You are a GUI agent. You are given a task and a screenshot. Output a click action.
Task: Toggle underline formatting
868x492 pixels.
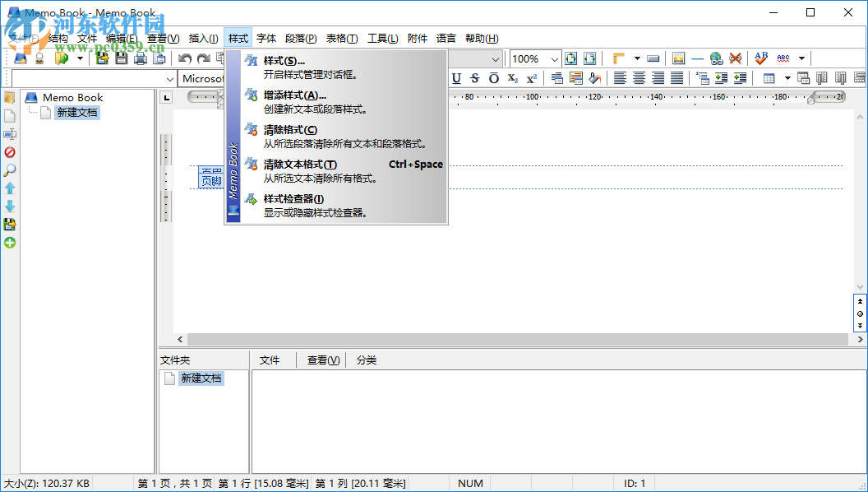456,78
